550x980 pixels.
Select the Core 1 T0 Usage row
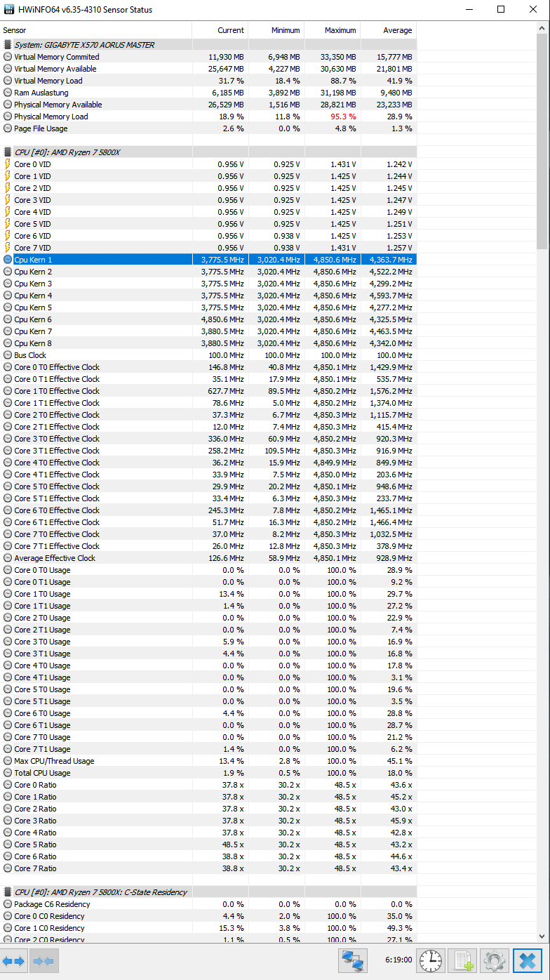click(x=208, y=594)
